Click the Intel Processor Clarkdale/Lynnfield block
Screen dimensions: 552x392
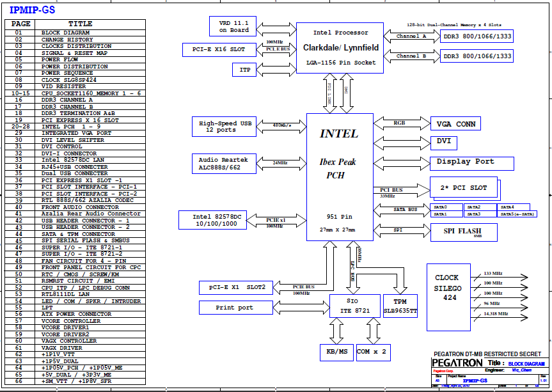[340, 47]
